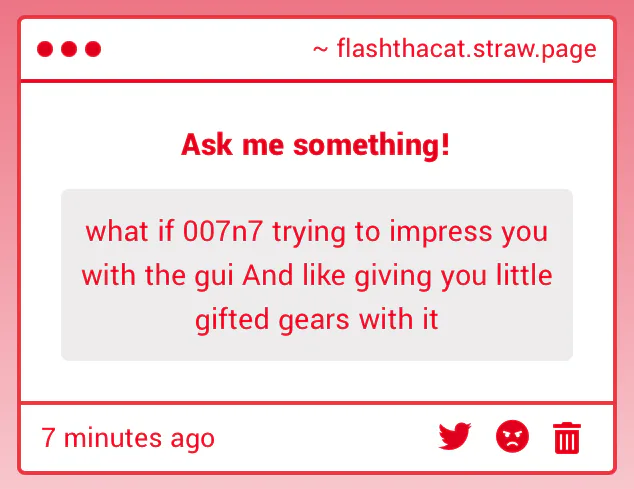Click the word "something!" in the bold title
The image size is (634, 489).
click(x=372, y=144)
